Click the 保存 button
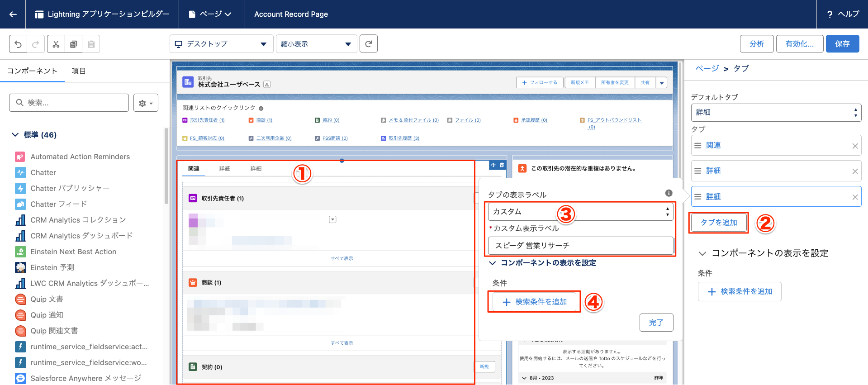The width and height of the screenshot is (868, 385). tap(842, 44)
